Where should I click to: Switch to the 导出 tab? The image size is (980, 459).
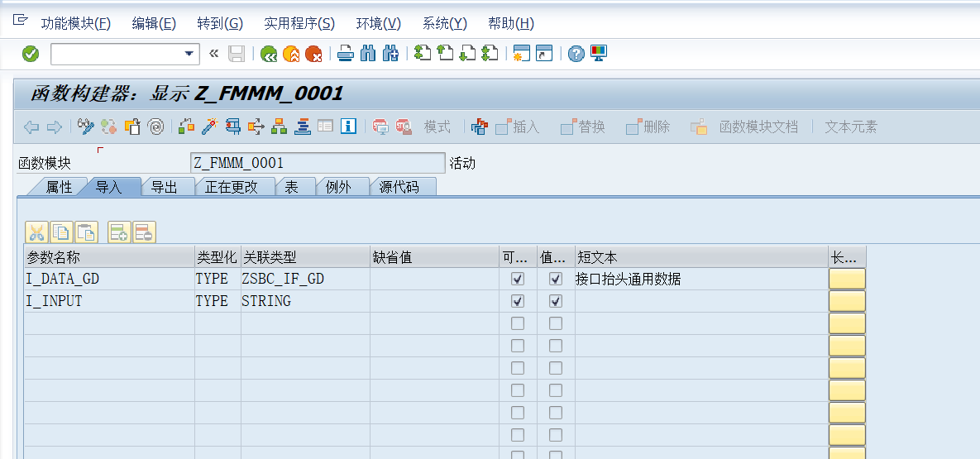point(165,187)
